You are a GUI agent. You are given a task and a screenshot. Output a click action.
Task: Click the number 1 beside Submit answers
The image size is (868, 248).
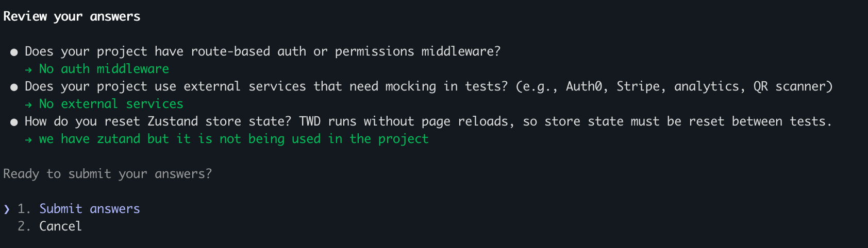pos(23,209)
